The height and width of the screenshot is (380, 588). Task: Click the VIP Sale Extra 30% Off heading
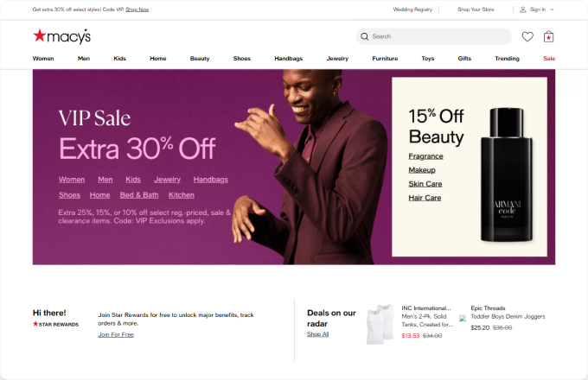(137, 135)
